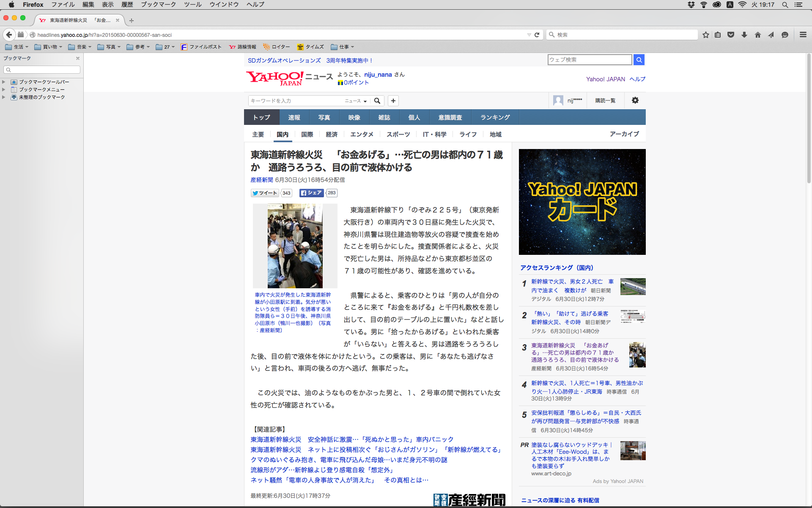Open the Firefox hamburger menu
Screen dimensions: 812x508
point(803,35)
